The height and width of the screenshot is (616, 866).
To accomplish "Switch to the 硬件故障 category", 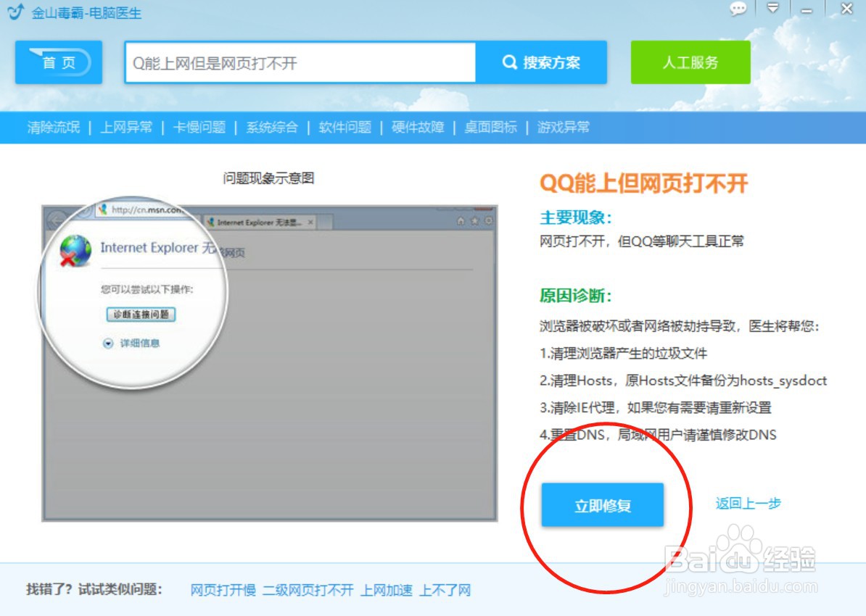I will pos(416,127).
